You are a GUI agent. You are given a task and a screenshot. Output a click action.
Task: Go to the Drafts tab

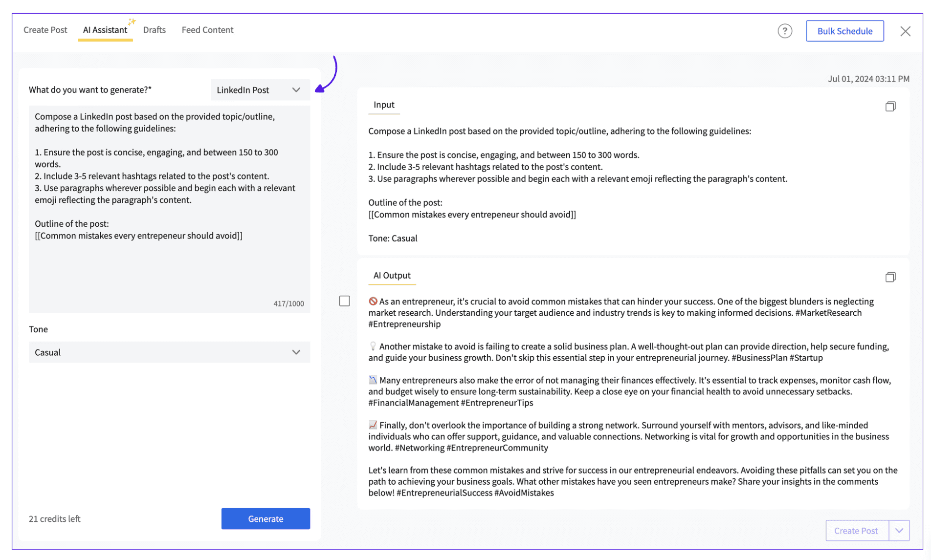(155, 30)
